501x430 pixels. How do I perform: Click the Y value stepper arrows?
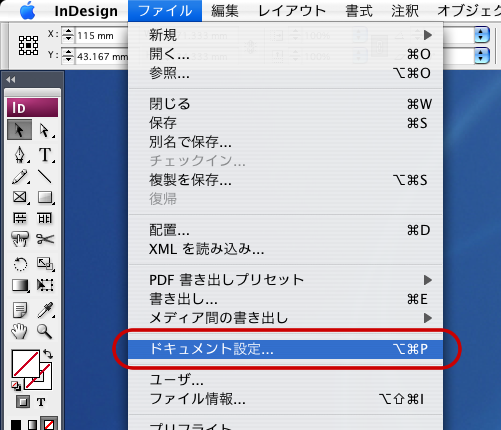click(x=68, y=56)
